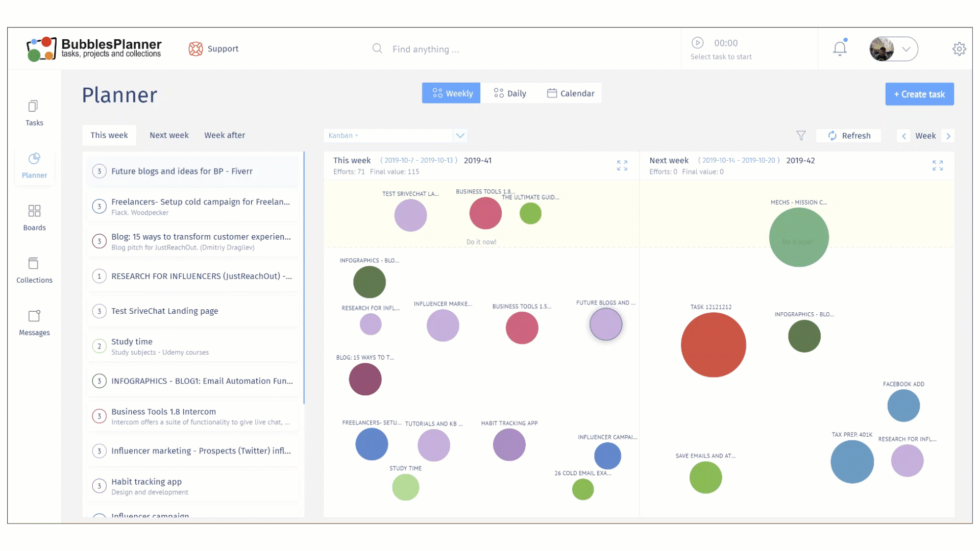Click the filter funnel icon

click(801, 136)
